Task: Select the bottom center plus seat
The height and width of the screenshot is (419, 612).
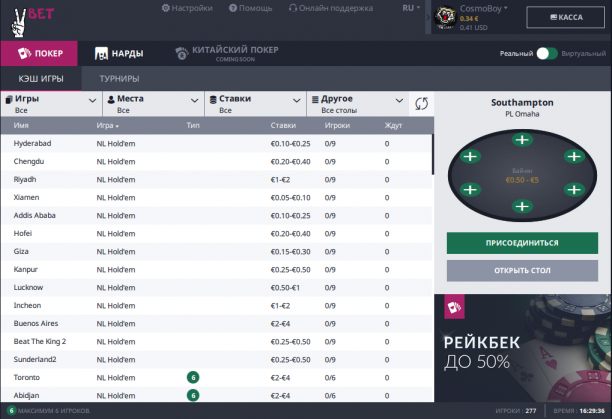Action: 521,206
